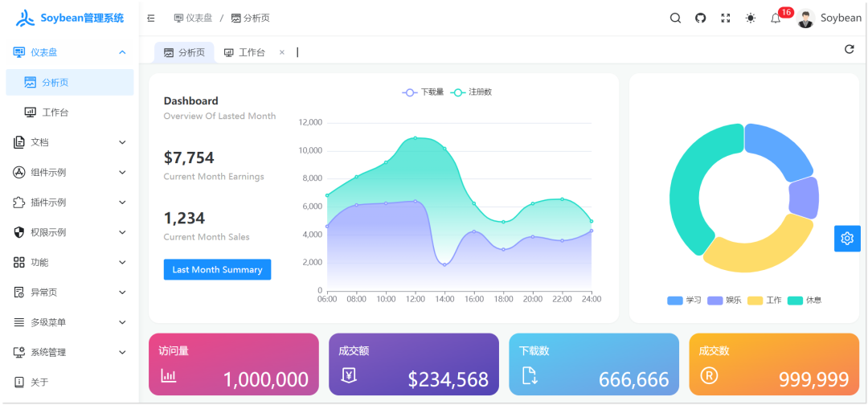The image size is (868, 405).
Task: Click the purple 娱乐 donut segment
Action: [804, 198]
